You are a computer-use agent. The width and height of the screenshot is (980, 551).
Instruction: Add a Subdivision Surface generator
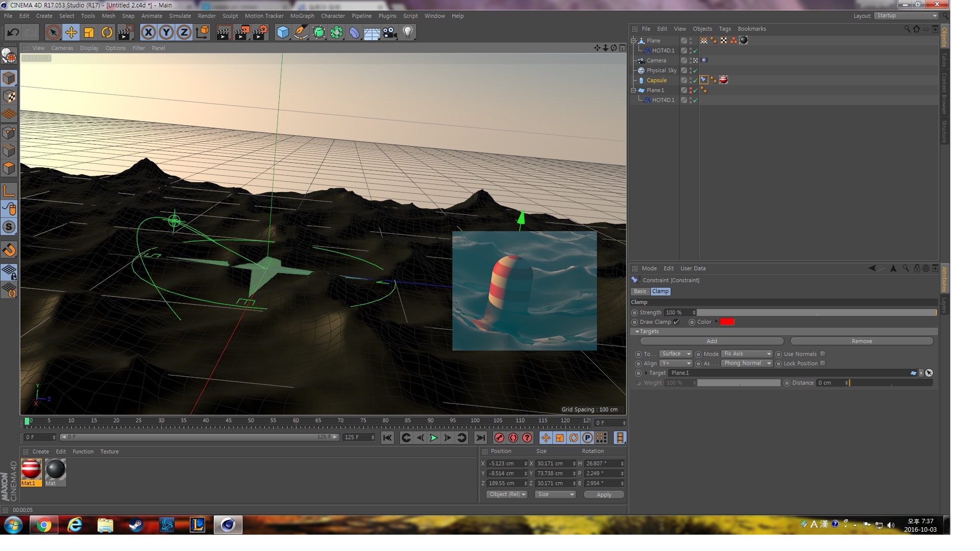[319, 33]
